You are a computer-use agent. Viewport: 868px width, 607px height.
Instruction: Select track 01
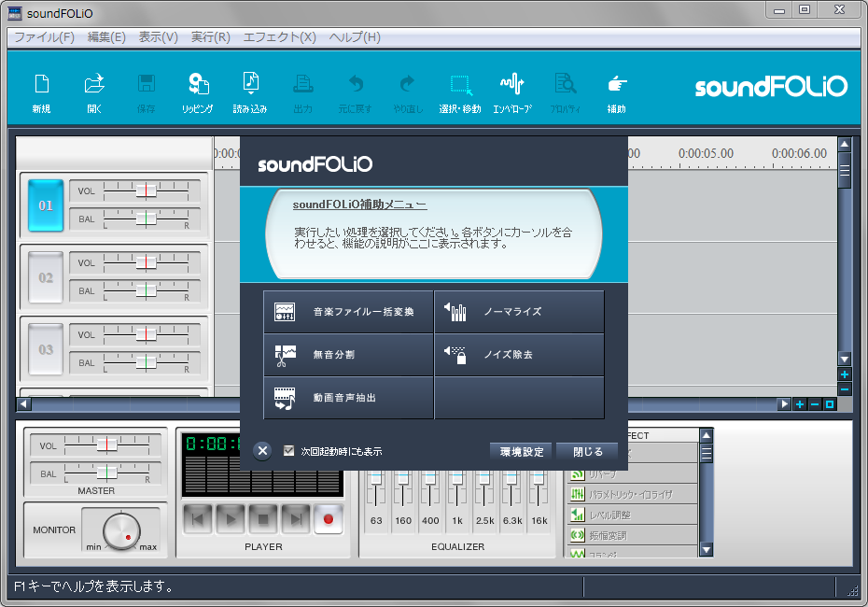click(46, 205)
